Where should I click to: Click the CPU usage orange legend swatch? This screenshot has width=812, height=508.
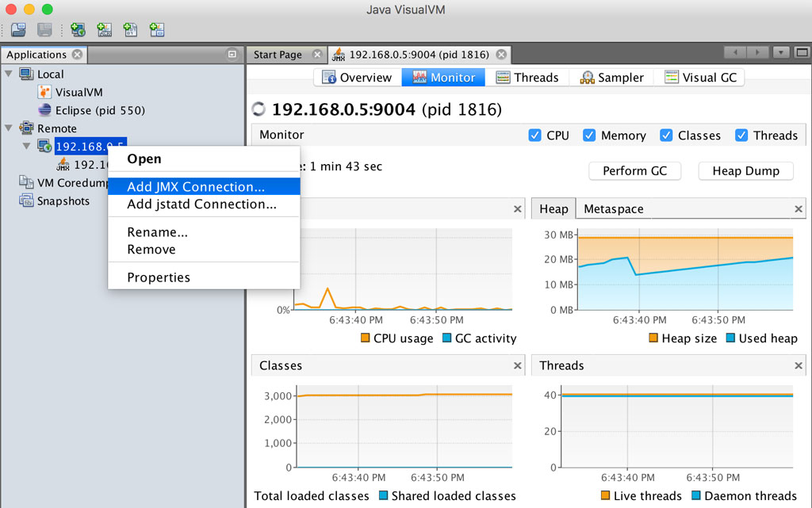pos(365,338)
